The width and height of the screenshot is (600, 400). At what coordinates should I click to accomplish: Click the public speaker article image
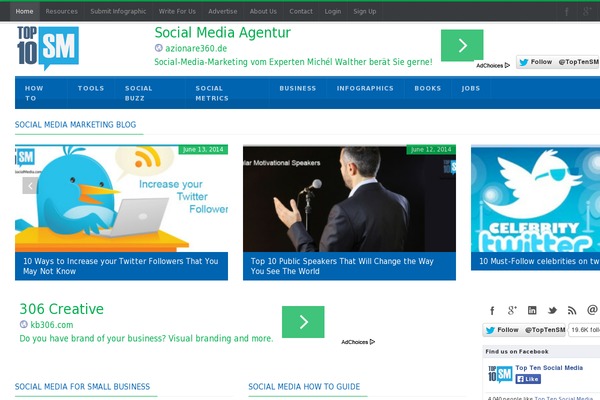pos(349,198)
